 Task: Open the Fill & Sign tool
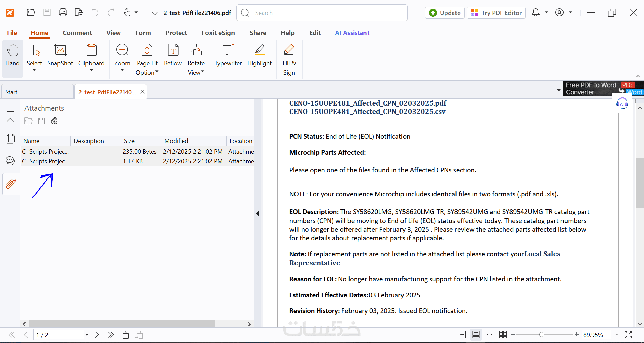(x=289, y=60)
